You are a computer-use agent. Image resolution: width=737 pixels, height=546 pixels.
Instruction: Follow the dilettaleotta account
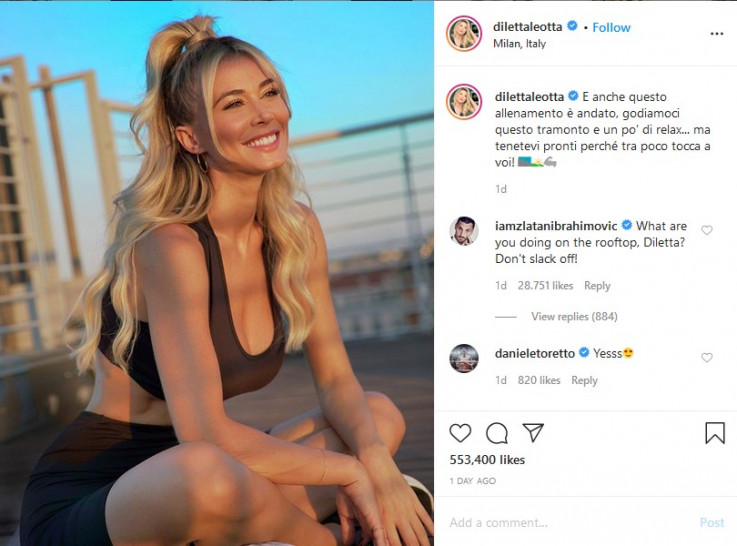click(611, 28)
